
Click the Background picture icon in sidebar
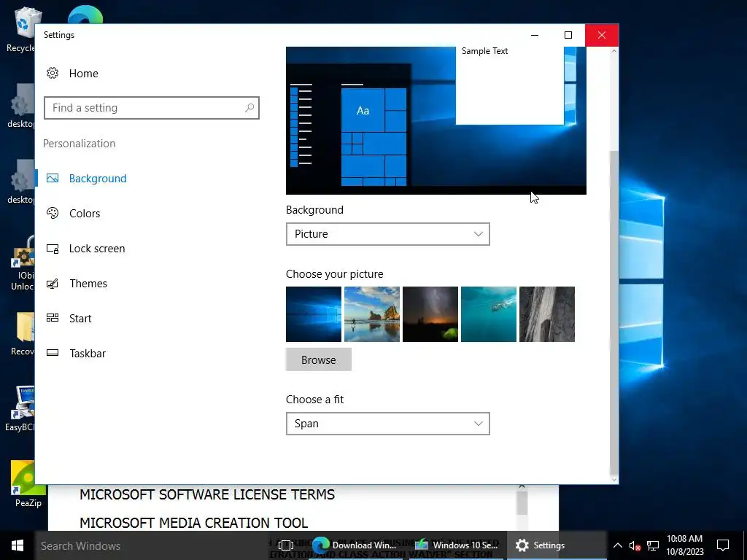point(53,178)
